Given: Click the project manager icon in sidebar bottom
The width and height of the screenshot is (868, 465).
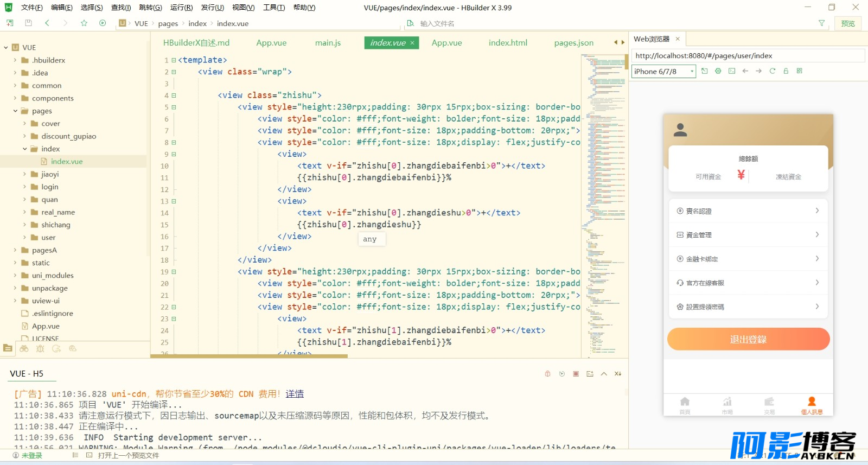Looking at the screenshot, I should [8, 348].
